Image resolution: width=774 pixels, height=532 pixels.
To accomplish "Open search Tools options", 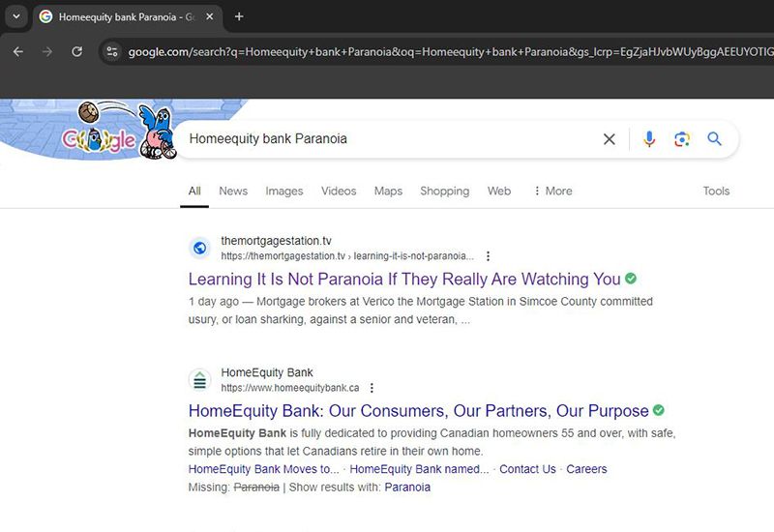I will pos(716,191).
